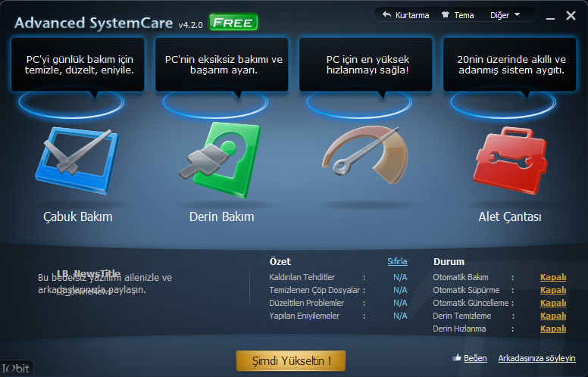Click the IObit logo
588x377 pixels.
pyautogui.click(x=16, y=369)
